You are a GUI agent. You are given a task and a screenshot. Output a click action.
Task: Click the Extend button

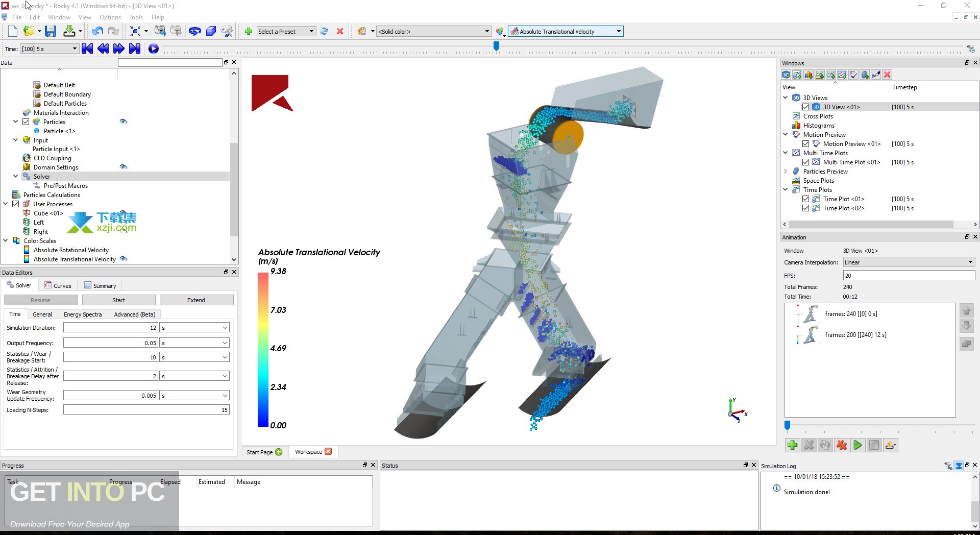[x=196, y=300]
